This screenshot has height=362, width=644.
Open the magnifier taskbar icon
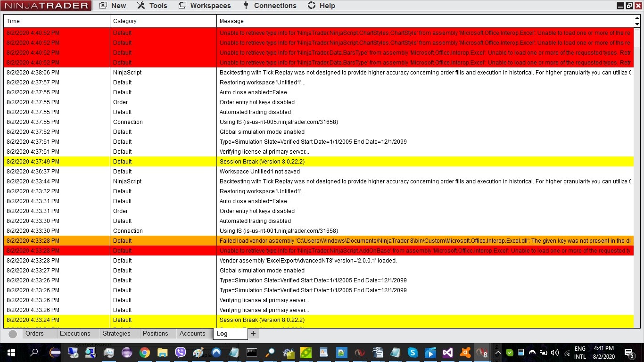(x=270, y=352)
